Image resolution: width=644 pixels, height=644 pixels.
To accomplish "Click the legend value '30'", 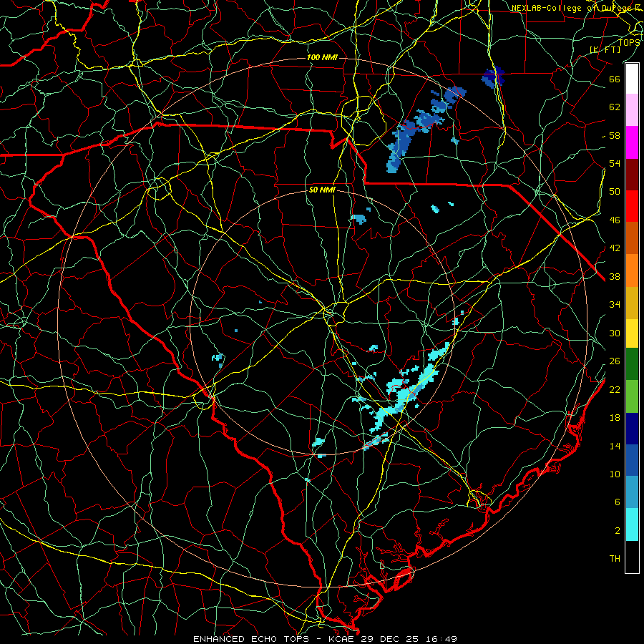I will 615,333.
